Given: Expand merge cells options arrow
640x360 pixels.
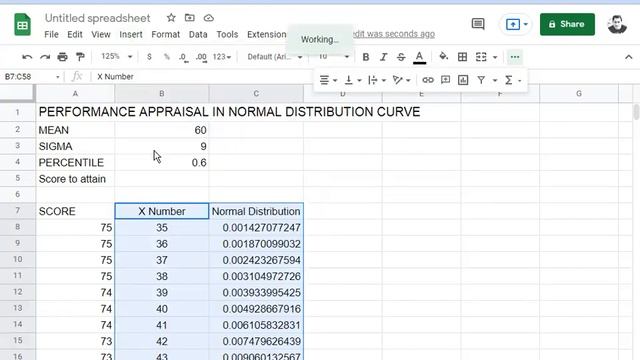Looking at the screenshot, I should pos(495,57).
